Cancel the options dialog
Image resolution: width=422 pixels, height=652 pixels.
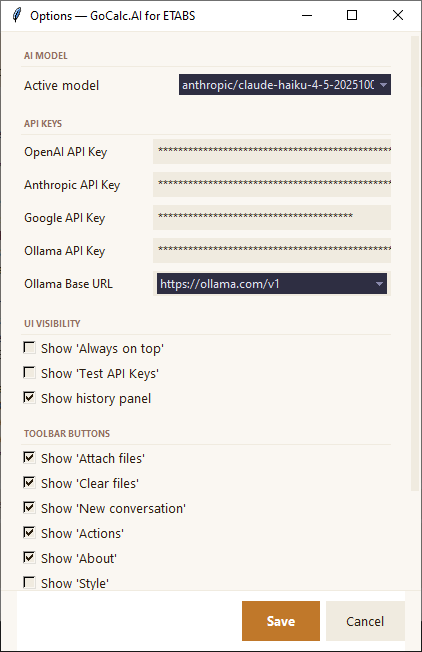click(365, 621)
